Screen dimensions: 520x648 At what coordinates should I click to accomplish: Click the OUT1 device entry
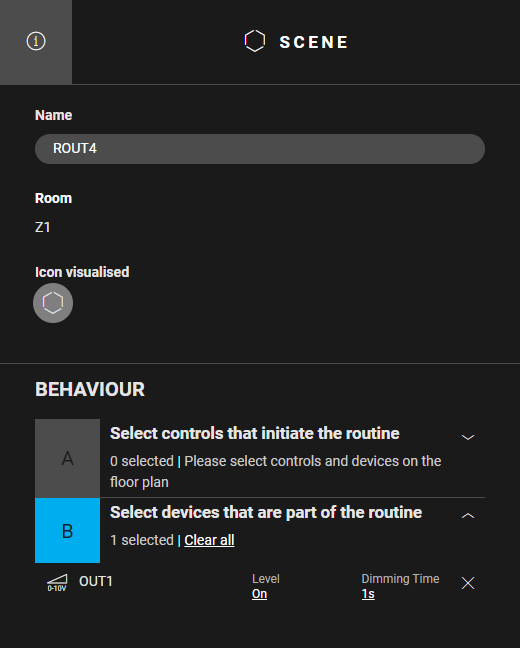click(96, 581)
